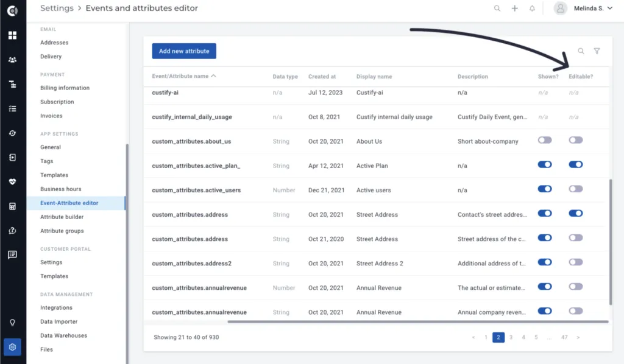This screenshot has width=624, height=364.
Task: Open the customers people icon in sidebar
Action: 13,60
